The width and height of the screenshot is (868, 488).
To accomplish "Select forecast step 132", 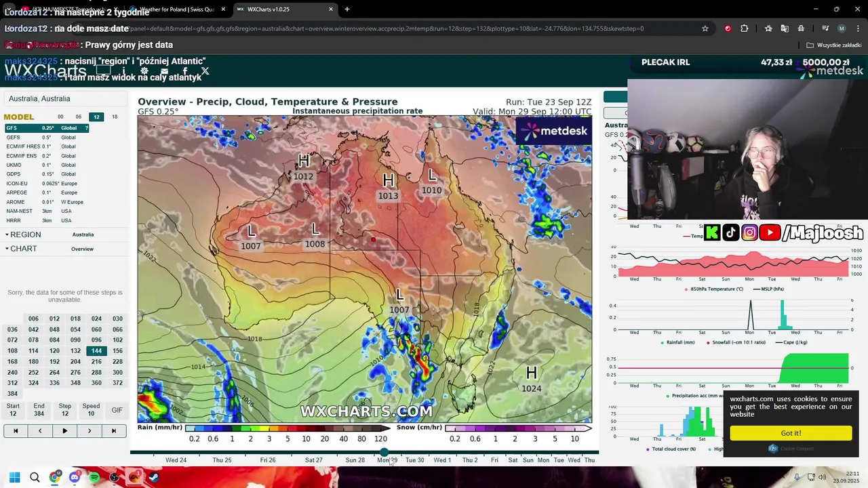I will [x=75, y=351].
